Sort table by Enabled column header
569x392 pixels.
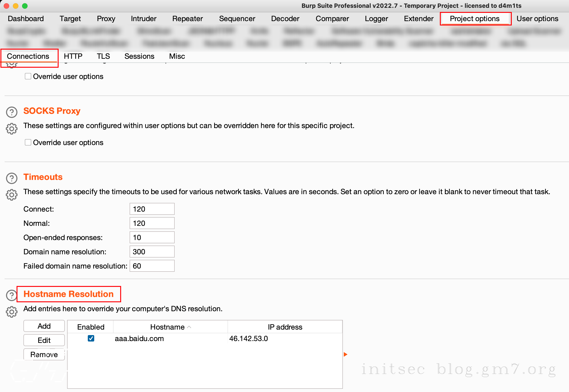click(91, 327)
